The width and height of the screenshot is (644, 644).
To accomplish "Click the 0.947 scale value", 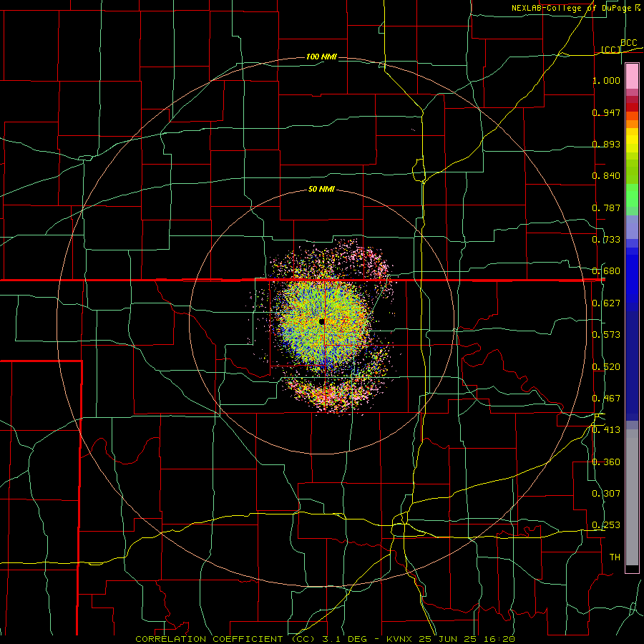I will coord(606,112).
